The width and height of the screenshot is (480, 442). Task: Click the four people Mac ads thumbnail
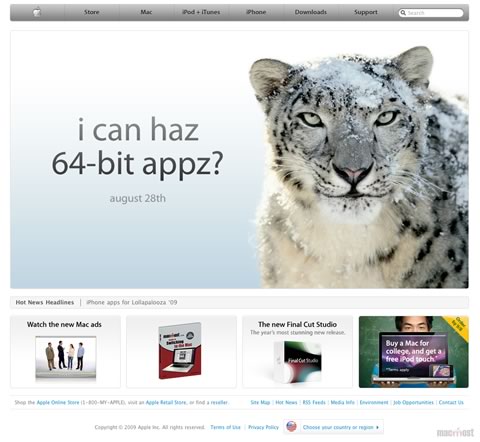[x=66, y=358]
